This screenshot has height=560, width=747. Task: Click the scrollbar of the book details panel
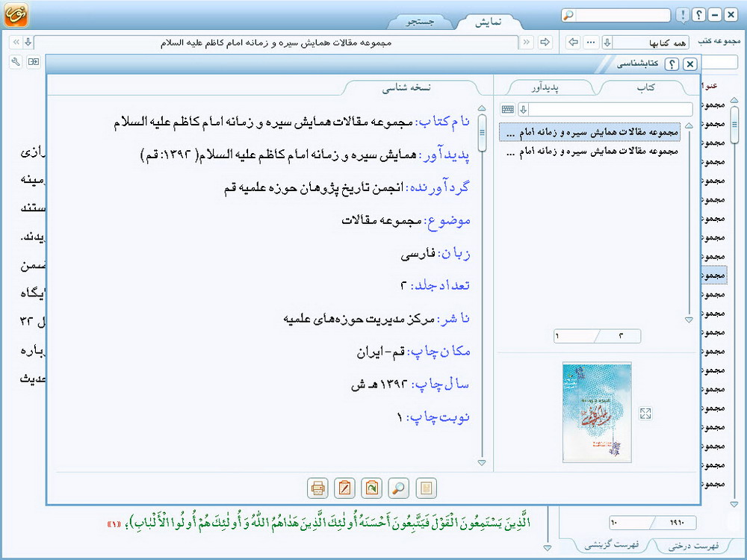pyautogui.click(x=482, y=284)
